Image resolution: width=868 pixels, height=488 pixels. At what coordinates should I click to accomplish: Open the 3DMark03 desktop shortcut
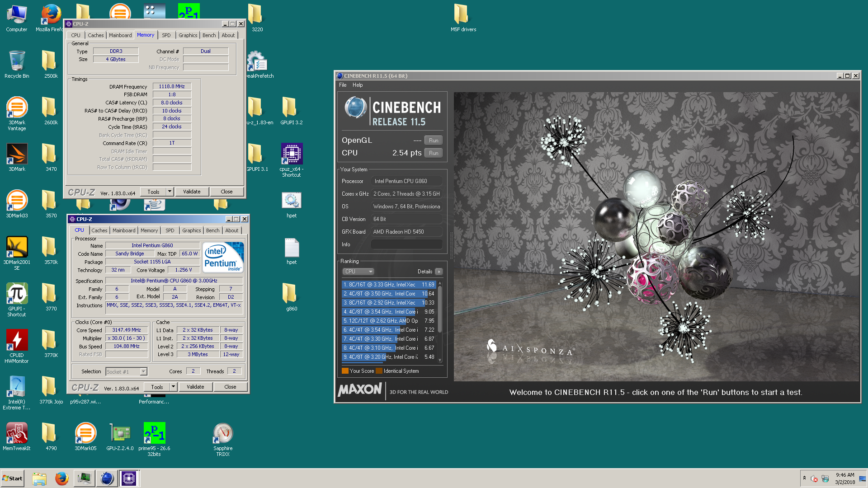pos(17,204)
